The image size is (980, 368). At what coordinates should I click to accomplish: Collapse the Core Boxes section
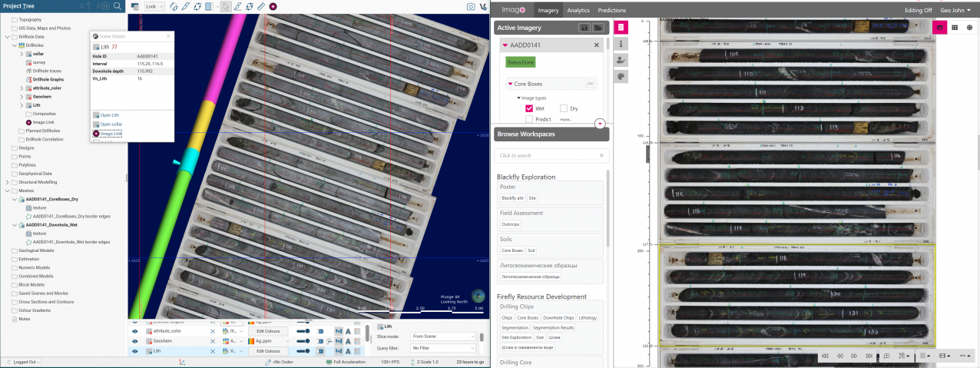(509, 84)
